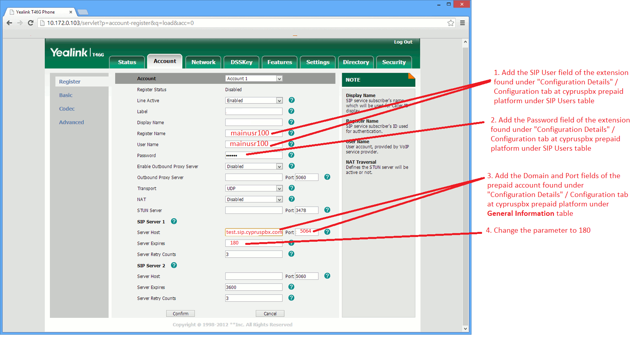Open a new browser tab

83,12
